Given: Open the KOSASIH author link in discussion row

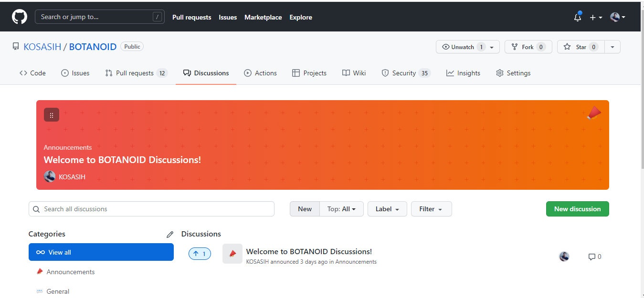Looking at the screenshot, I should (x=258, y=262).
